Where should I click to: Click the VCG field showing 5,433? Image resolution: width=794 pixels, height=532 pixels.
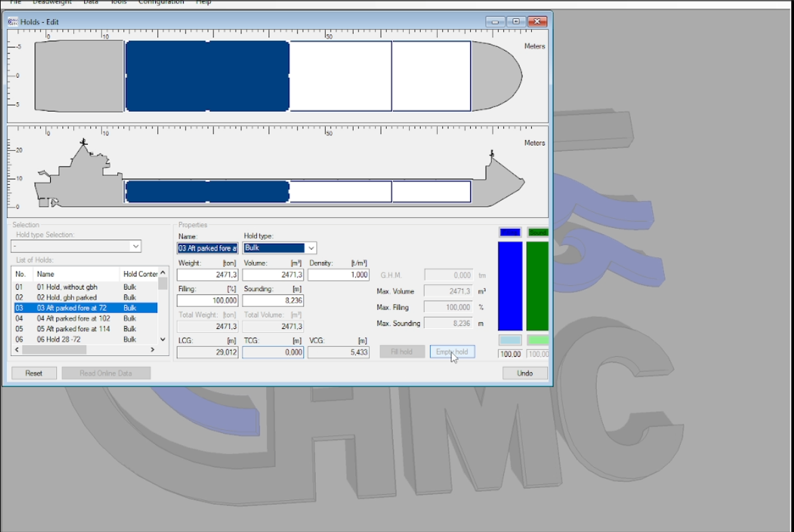339,352
